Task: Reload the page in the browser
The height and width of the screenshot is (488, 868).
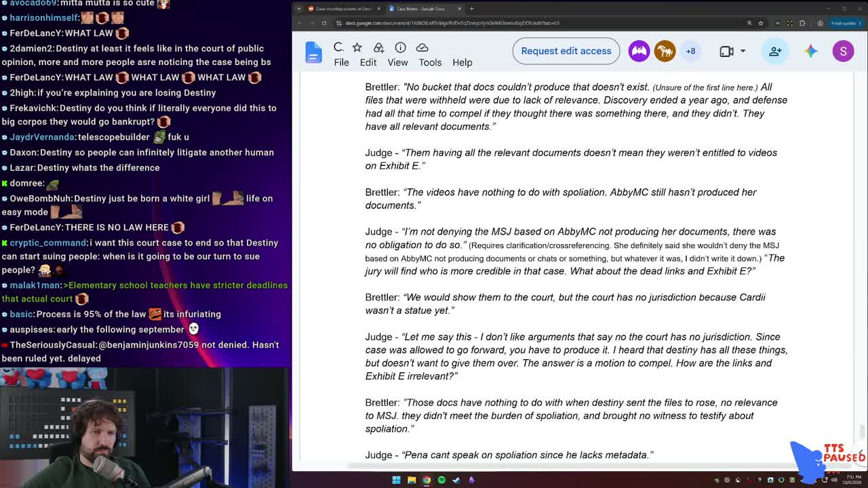Action: click(324, 23)
